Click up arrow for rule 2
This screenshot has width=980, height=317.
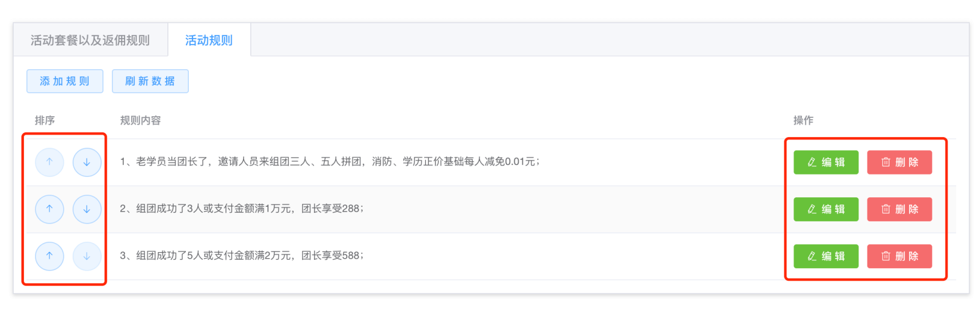coord(49,209)
